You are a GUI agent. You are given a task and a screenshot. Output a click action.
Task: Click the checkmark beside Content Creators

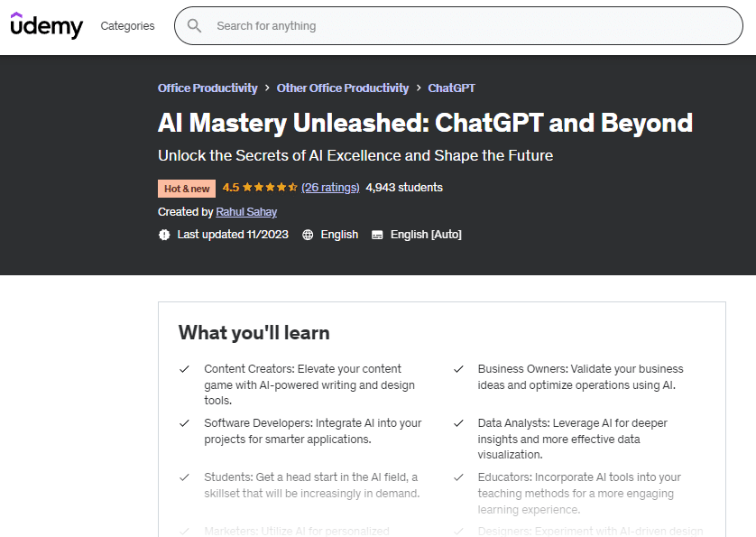coord(184,369)
